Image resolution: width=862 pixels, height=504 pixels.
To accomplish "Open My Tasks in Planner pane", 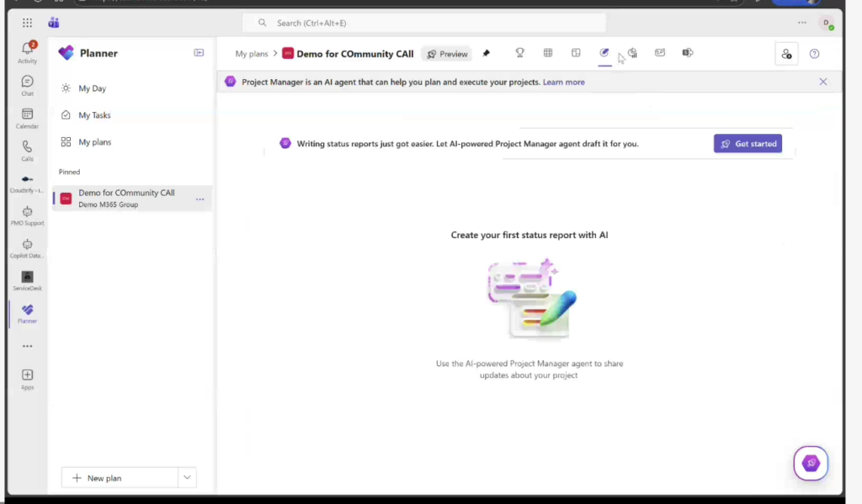I will [132, 115].
